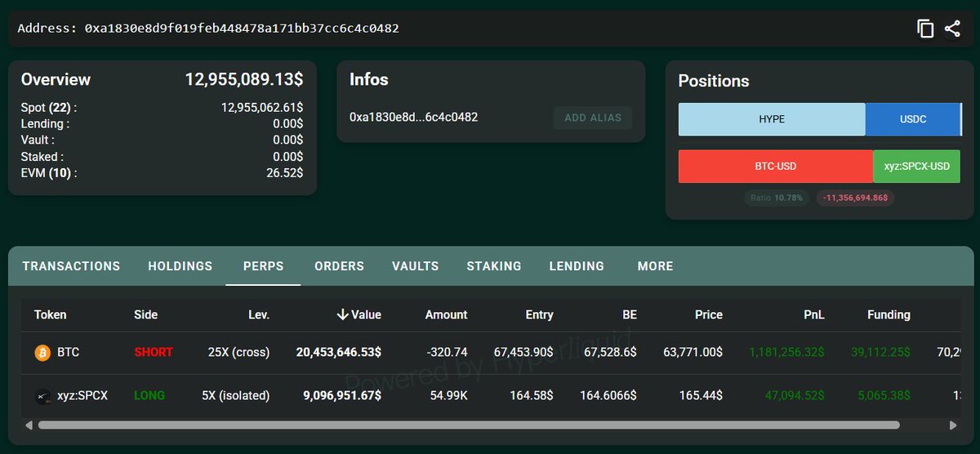The image size is (980, 454).
Task: Expand the MORE tab menu
Action: click(x=656, y=266)
